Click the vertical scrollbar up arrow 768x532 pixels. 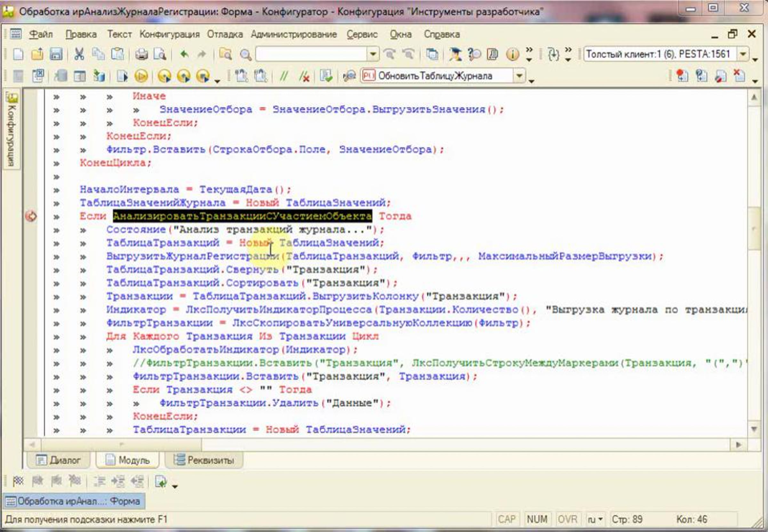pyautogui.click(x=754, y=98)
